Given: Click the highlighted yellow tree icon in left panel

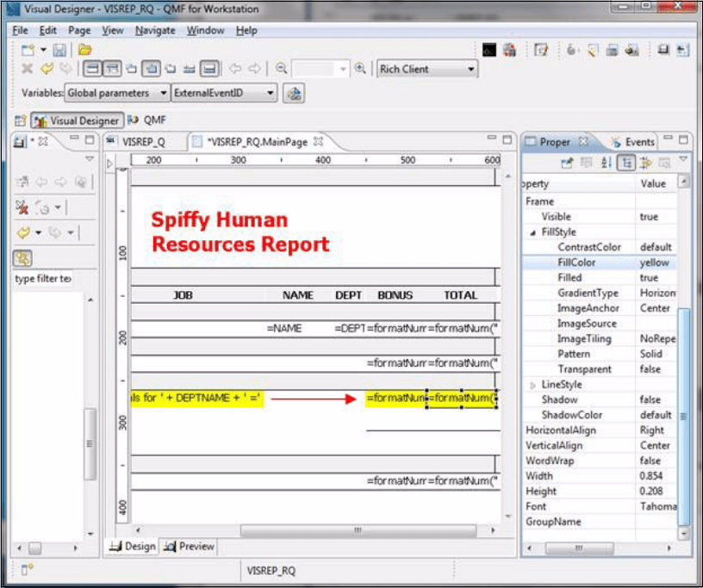Looking at the screenshot, I should pyautogui.click(x=22, y=258).
